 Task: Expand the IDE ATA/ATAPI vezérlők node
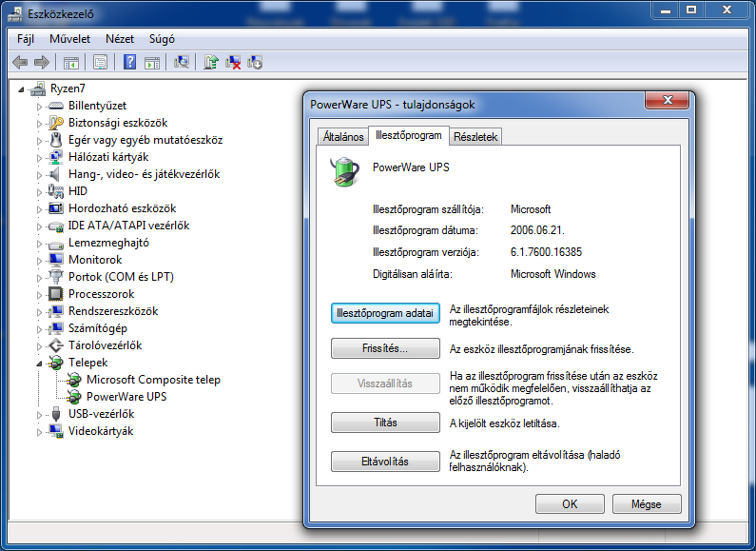coord(39,226)
